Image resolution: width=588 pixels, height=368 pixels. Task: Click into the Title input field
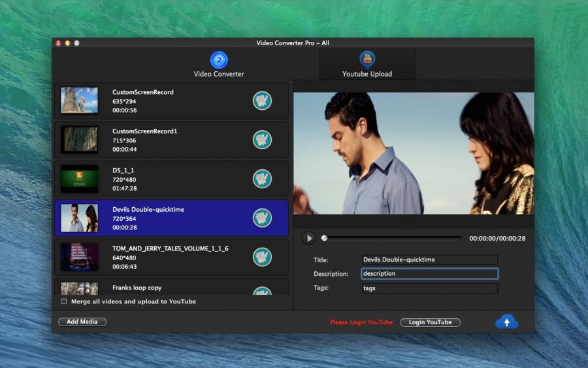coord(430,259)
